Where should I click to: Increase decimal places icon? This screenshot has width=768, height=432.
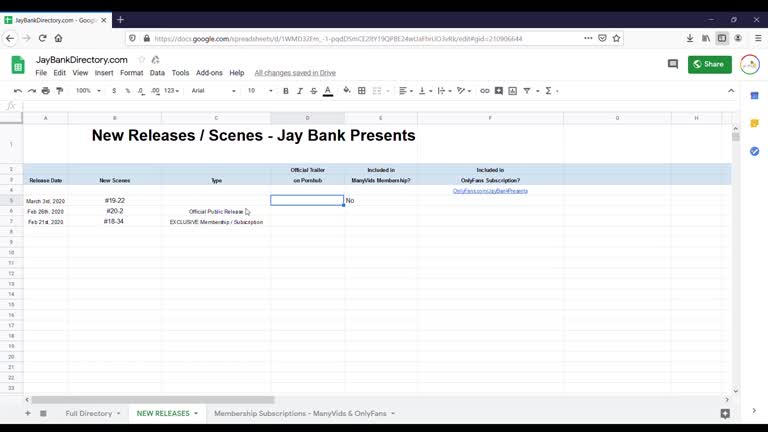(155, 91)
